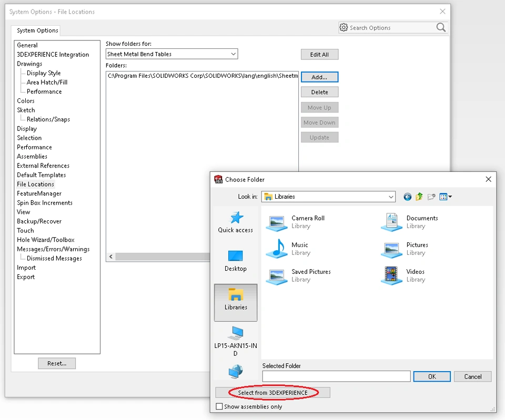Select Spin Box Increments in options tree

(x=45, y=203)
